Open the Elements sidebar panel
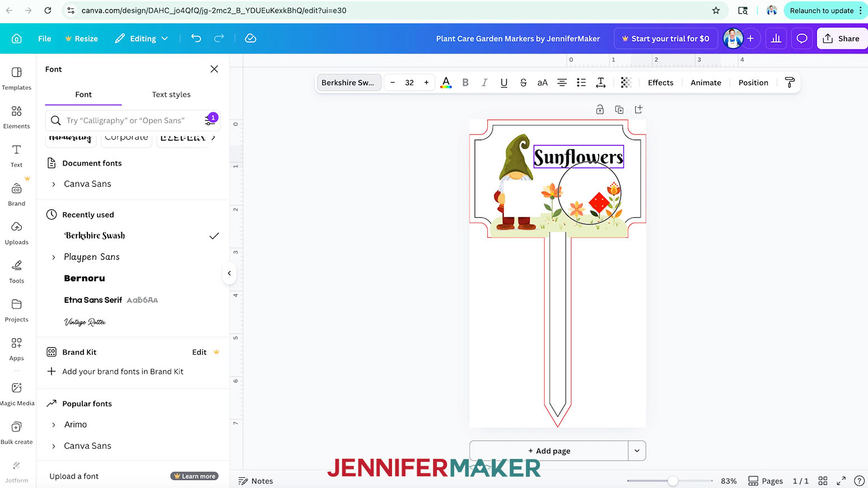Screen dimensions: 868x488 (x=17, y=117)
